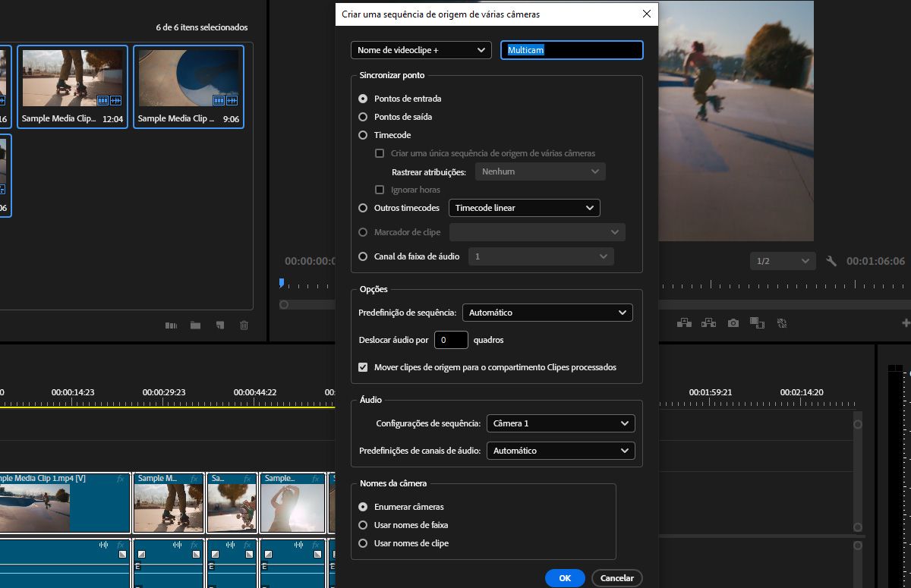Open the Nome de videoclipe dropdown
This screenshot has height=588, width=911.
421,49
